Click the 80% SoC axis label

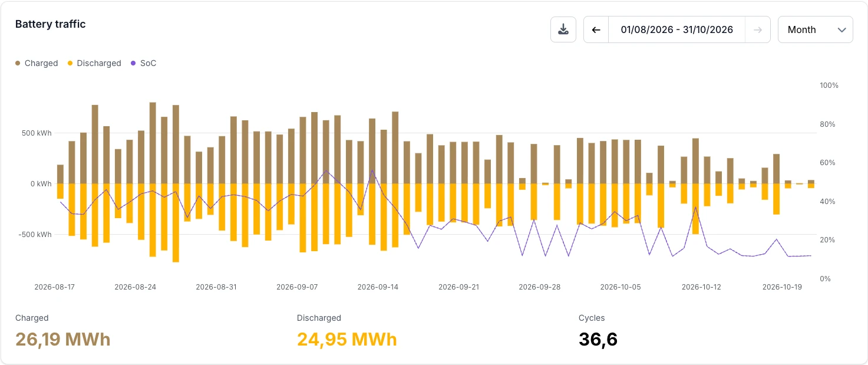[828, 124]
